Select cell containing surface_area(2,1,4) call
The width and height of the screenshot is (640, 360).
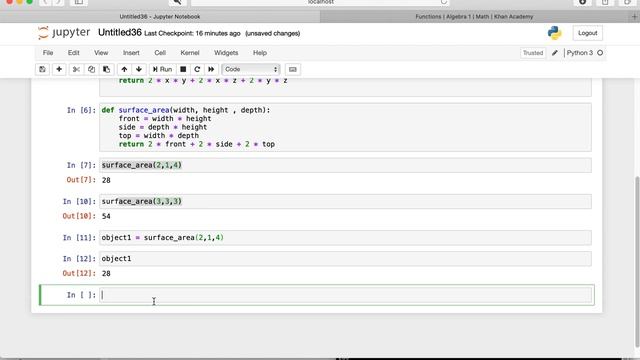[345, 165]
